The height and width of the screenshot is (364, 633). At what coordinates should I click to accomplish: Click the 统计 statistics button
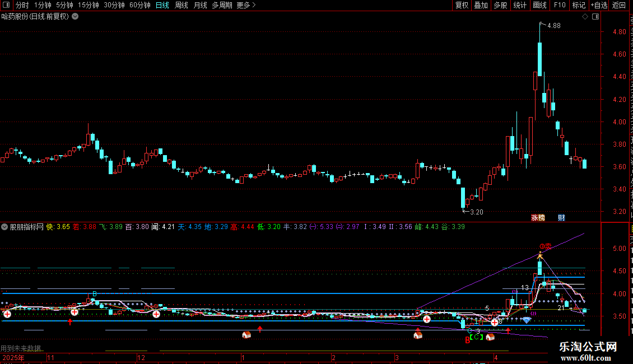[x=519, y=5]
